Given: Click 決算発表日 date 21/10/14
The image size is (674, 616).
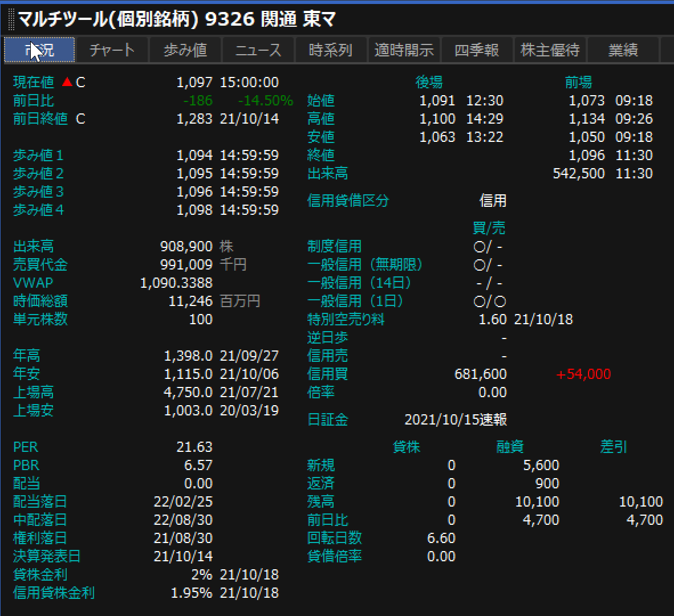Looking at the screenshot, I should coord(183,557).
